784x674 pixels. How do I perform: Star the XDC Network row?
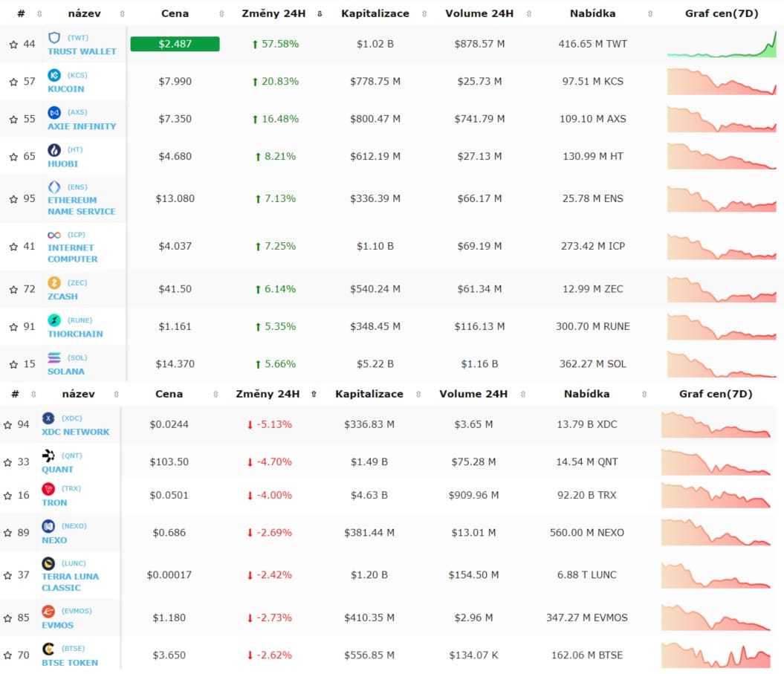pos(7,425)
